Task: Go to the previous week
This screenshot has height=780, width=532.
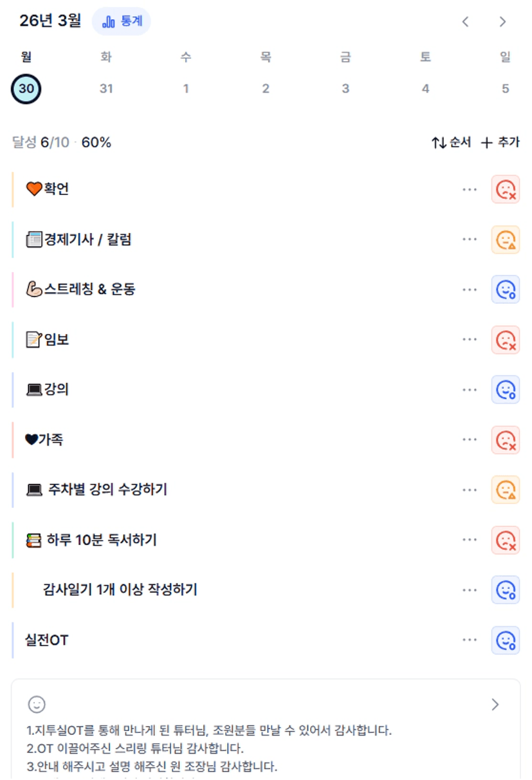Action: click(465, 22)
